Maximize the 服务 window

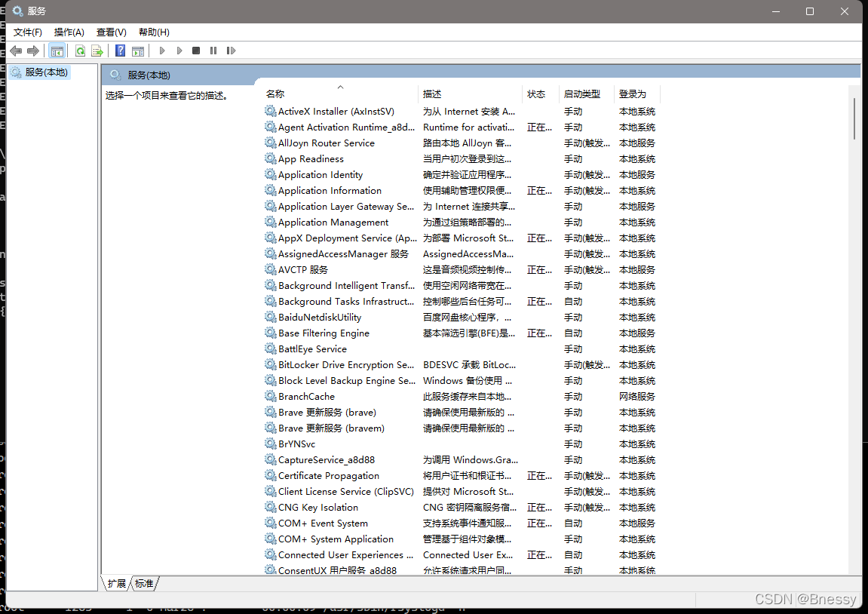[x=810, y=11]
